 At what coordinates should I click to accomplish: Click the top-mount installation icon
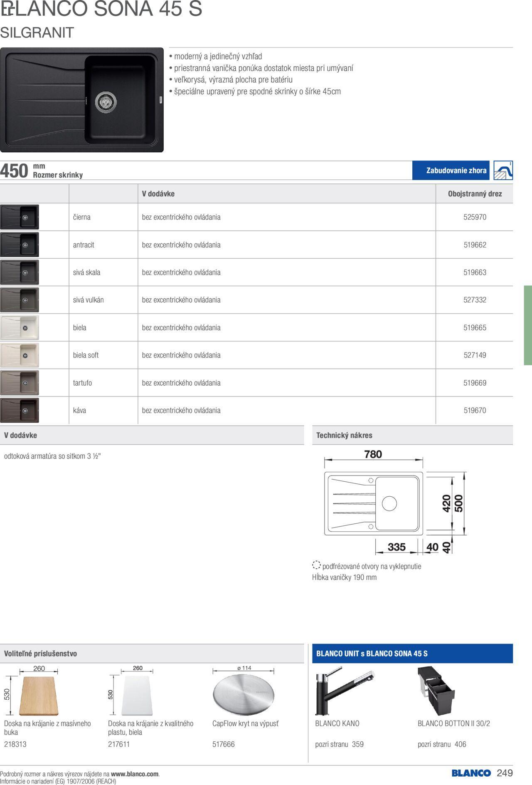(x=503, y=171)
